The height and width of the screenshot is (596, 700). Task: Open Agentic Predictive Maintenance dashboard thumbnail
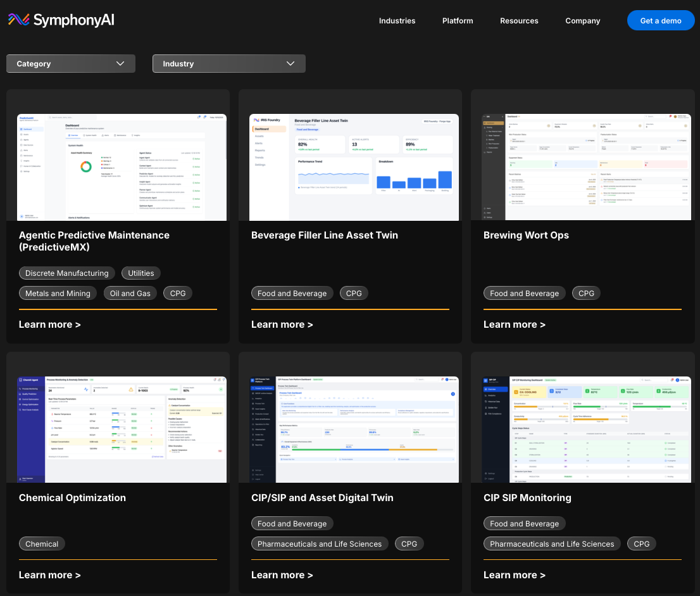pyautogui.click(x=122, y=167)
